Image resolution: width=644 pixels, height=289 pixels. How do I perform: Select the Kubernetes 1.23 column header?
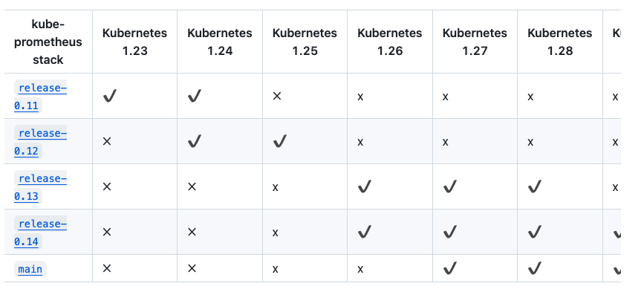(x=134, y=42)
